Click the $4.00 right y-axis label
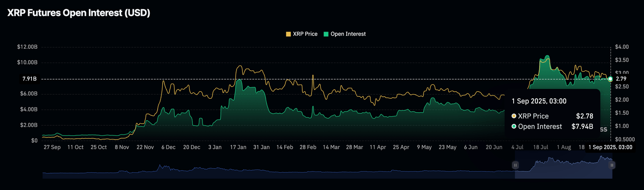The height and width of the screenshot is (190, 644). (x=622, y=47)
